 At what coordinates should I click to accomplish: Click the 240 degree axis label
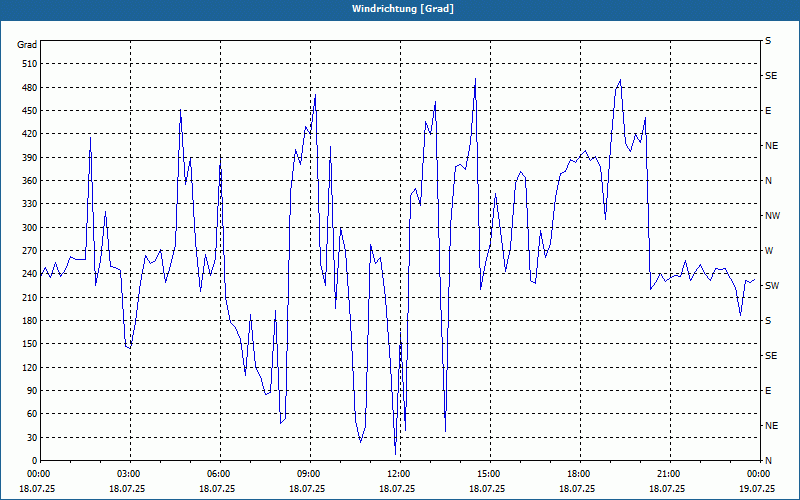pyautogui.click(x=30, y=274)
